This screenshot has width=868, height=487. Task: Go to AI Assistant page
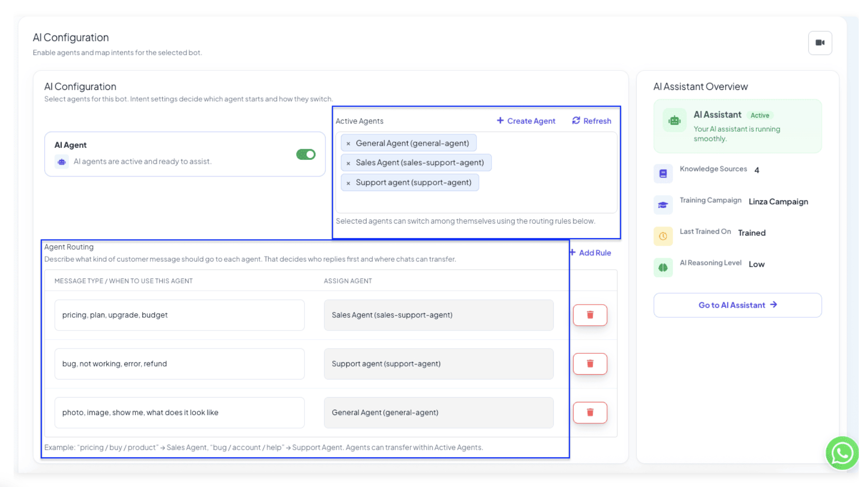pyautogui.click(x=737, y=305)
